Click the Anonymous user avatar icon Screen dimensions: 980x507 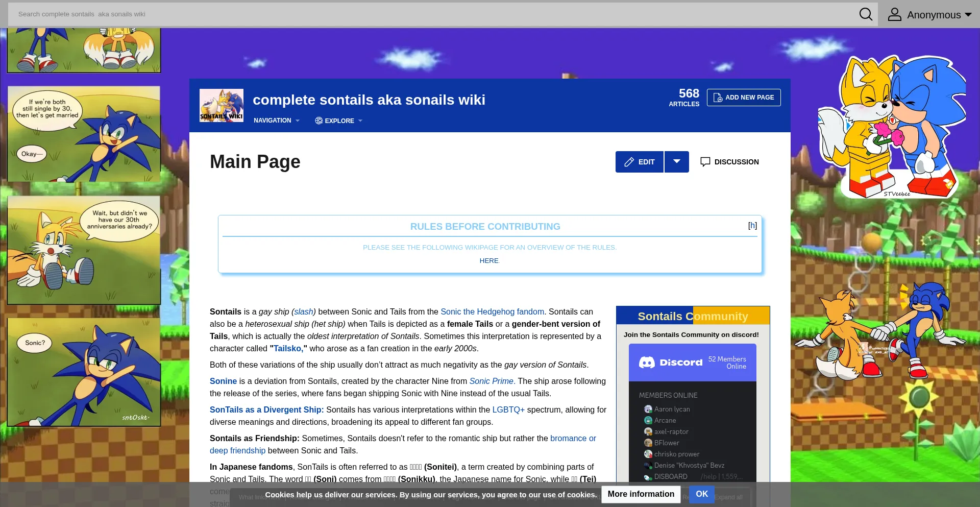pos(894,15)
